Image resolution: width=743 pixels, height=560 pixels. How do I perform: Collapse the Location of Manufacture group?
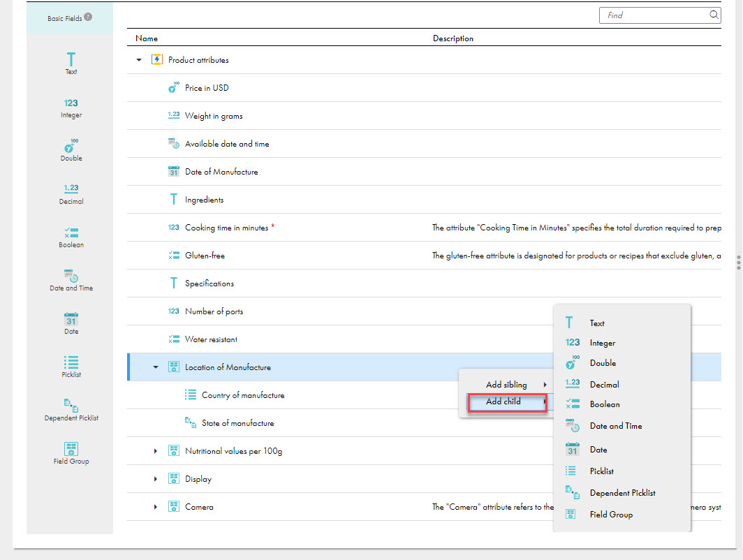[x=156, y=367]
